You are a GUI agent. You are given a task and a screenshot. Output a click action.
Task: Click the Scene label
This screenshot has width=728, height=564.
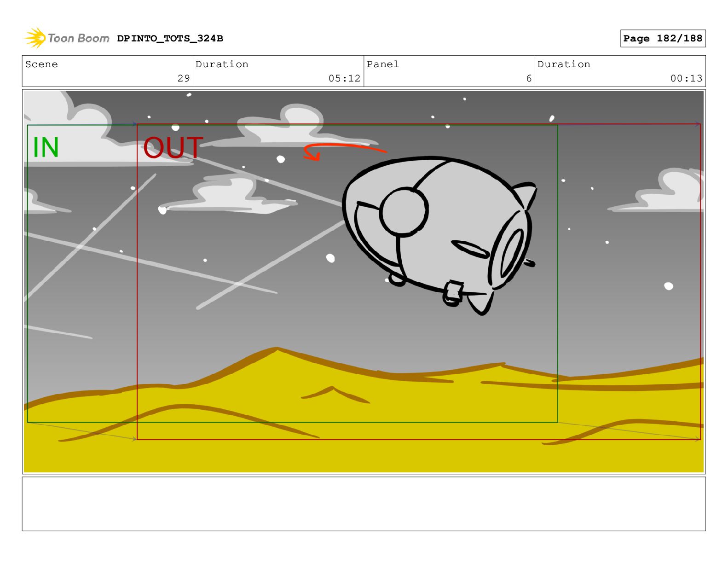(41, 64)
